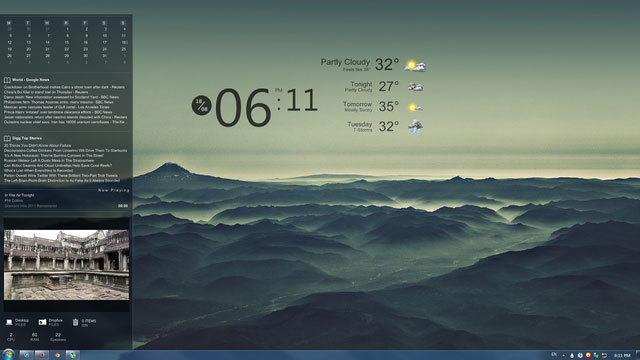640x360 pixels.
Task: Click the CPU usage meter
Action: pos(11,337)
